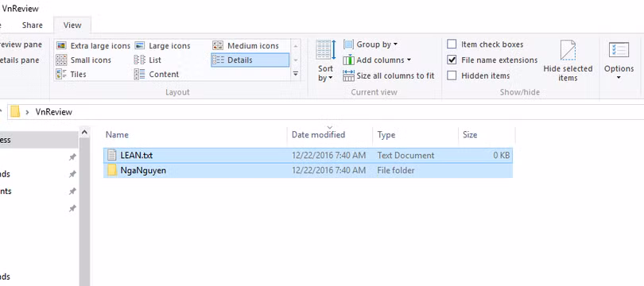Switch to Medium icons layout
This screenshot has height=286, width=644.
point(246,45)
